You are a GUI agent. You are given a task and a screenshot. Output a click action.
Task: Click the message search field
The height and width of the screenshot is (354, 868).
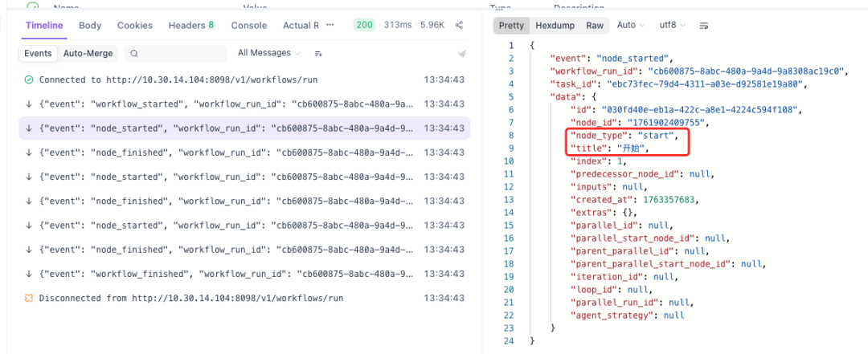[175, 54]
